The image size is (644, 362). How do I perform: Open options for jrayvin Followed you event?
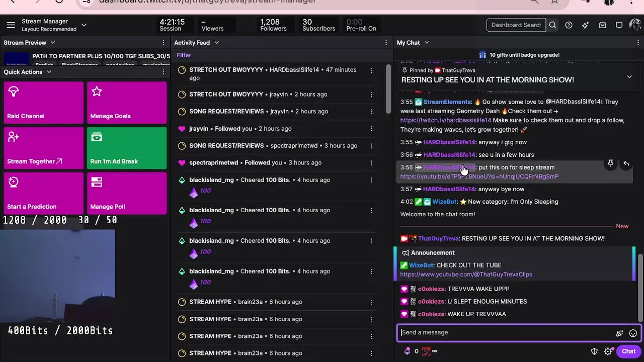click(x=371, y=129)
